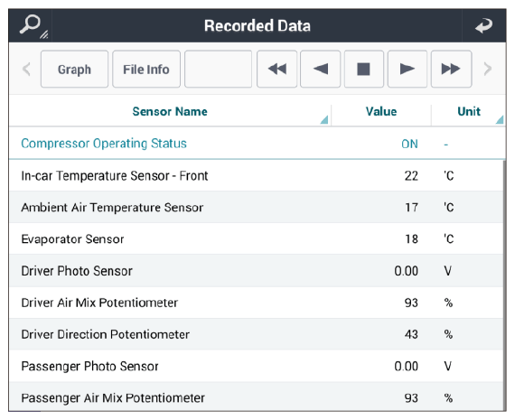Click the ON value of Compressor status
The width and height of the screenshot is (515, 420).
pos(409,144)
